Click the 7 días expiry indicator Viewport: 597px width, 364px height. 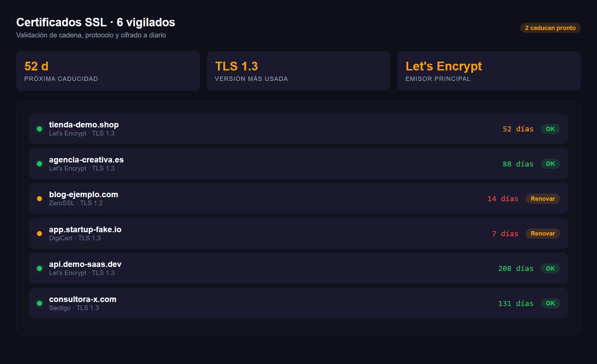coord(505,233)
